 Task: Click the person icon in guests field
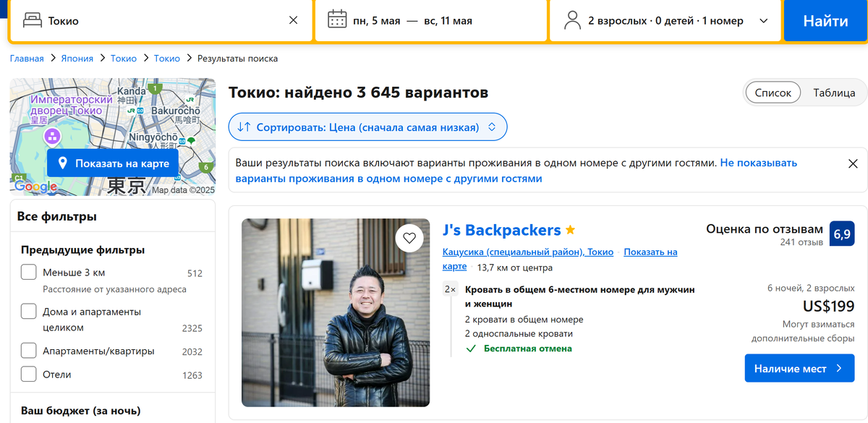[572, 20]
